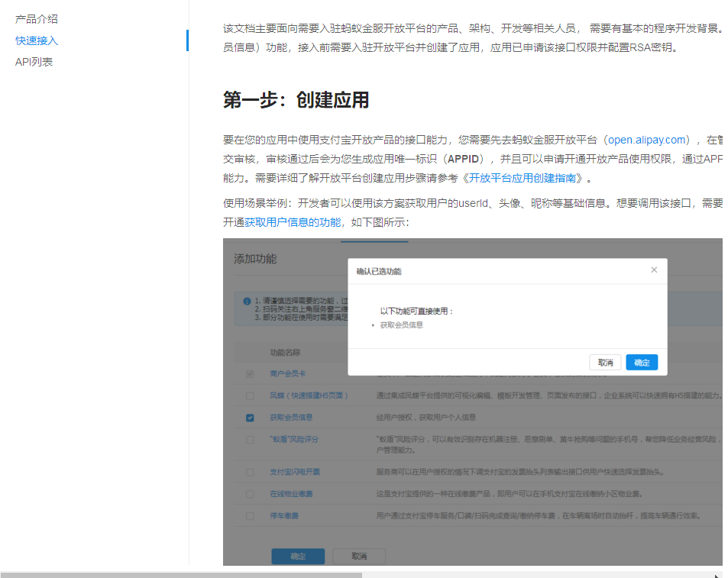Click the "蚁盾"风险评分 function name

point(294,439)
